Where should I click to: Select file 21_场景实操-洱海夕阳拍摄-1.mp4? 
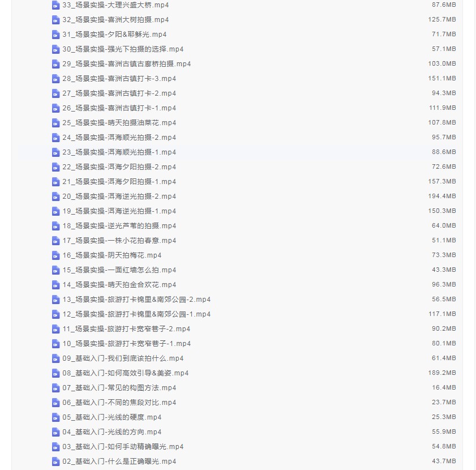point(119,182)
